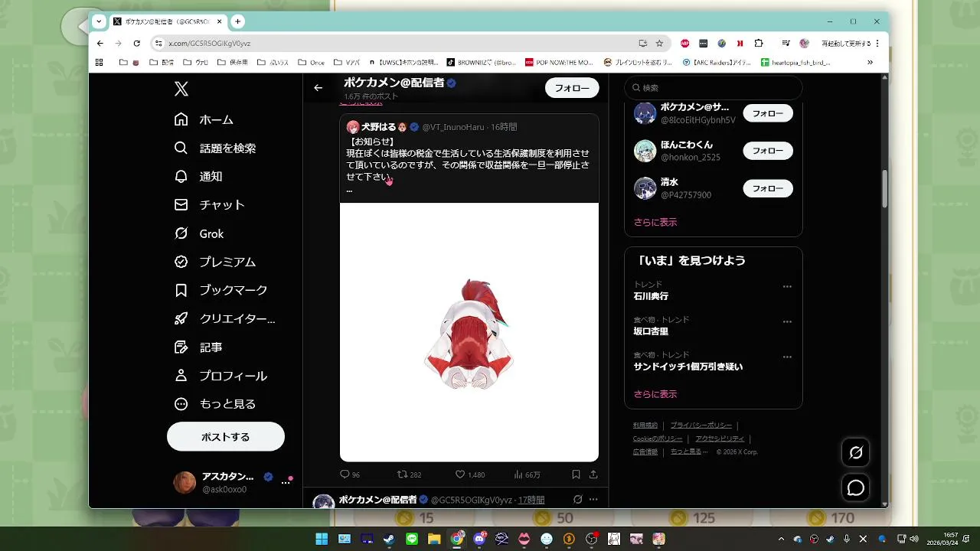The height and width of the screenshot is (551, 980).
Task: Open the POP NOW bookmark
Action: pyautogui.click(x=559, y=63)
